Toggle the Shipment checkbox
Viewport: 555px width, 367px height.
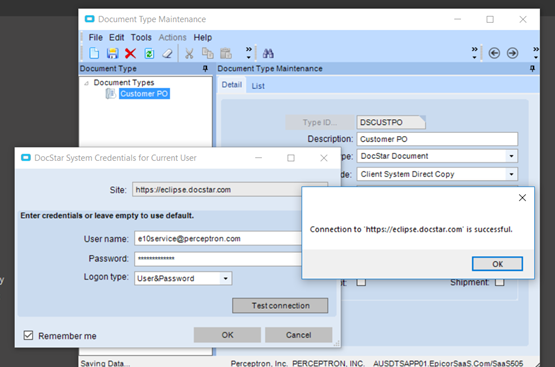499,282
